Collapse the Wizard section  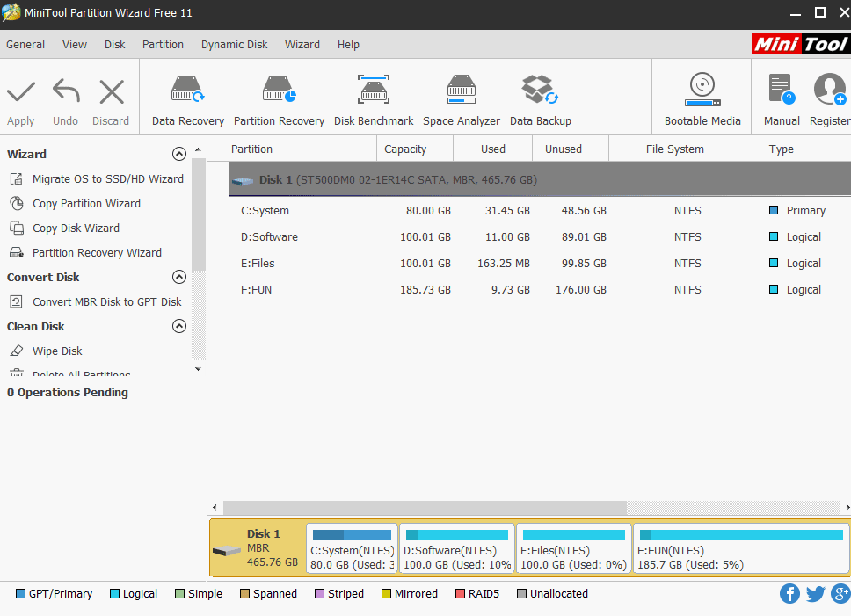click(x=178, y=153)
